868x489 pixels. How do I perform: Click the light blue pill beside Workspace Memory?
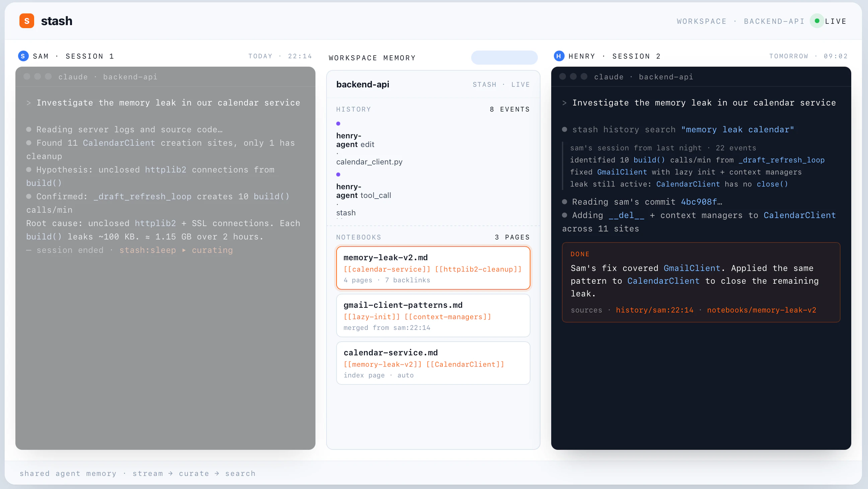504,58
